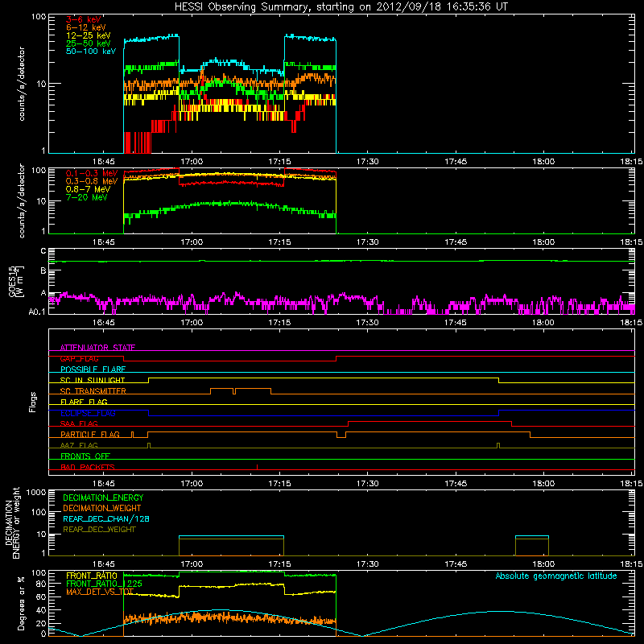
Task: Click the 0.8-7 MeV legend label
Action: click(x=89, y=189)
